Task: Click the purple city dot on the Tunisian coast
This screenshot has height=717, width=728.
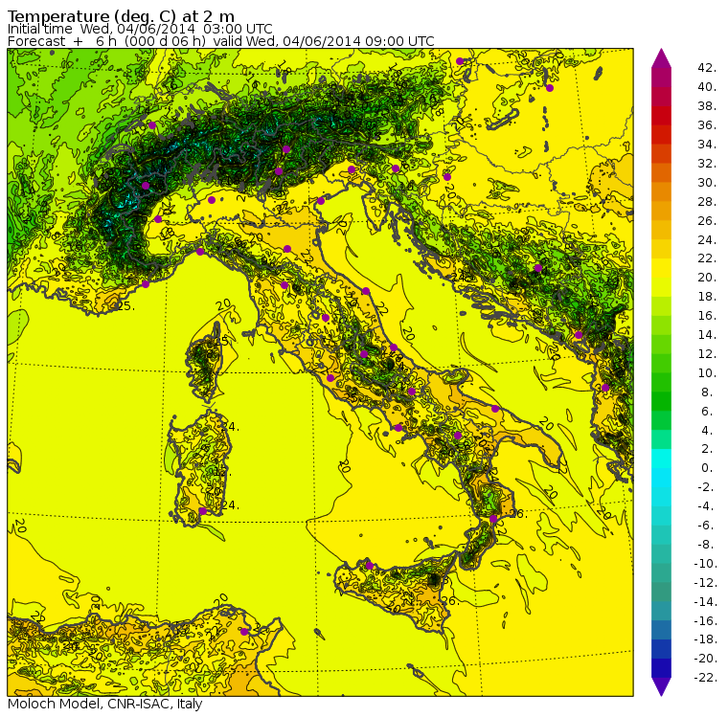Action: tap(244, 631)
